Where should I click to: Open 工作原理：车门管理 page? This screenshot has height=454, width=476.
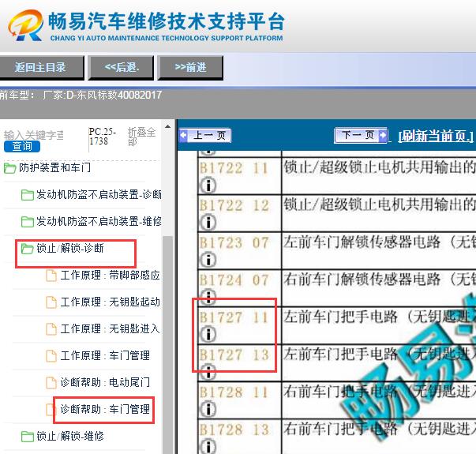click(x=105, y=355)
